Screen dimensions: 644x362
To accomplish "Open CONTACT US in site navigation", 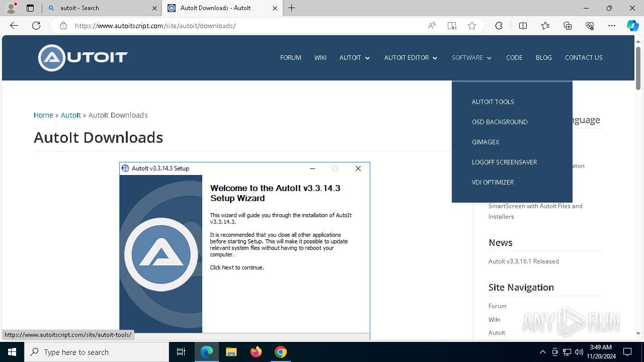I will [x=584, y=58].
